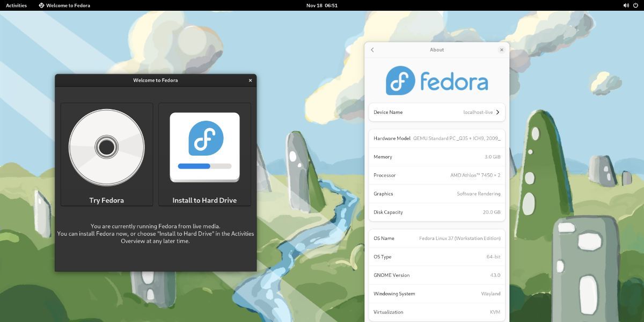Open the Activities overview
644x322 pixels.
[16, 5]
